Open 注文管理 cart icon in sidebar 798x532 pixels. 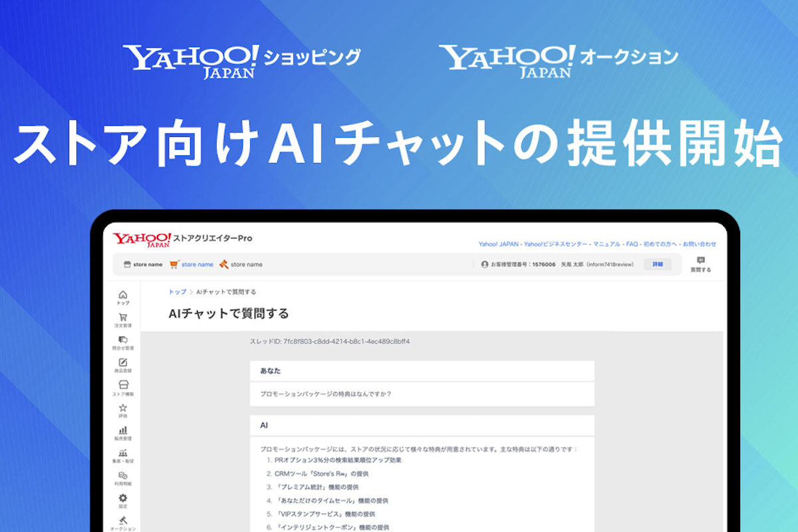click(122, 317)
